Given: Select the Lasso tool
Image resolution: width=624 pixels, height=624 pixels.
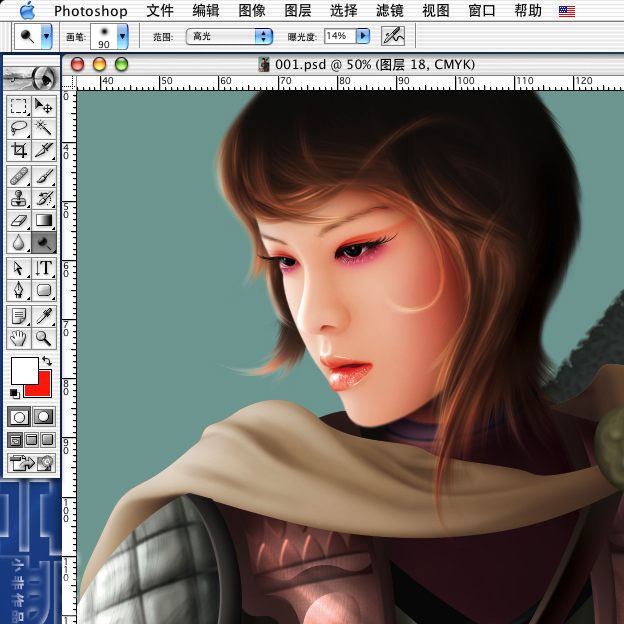Looking at the screenshot, I should (18, 128).
